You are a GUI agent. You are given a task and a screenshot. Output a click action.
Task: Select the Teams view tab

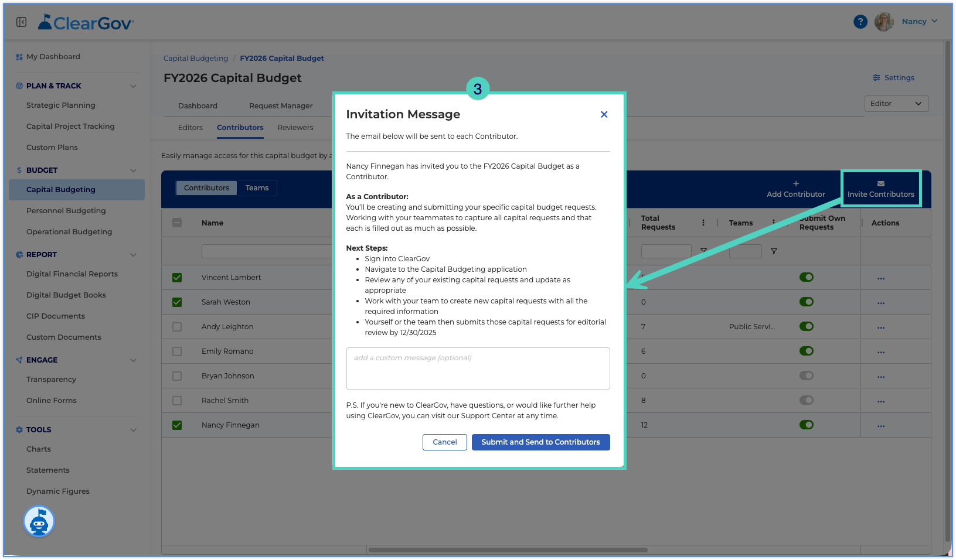pos(257,188)
